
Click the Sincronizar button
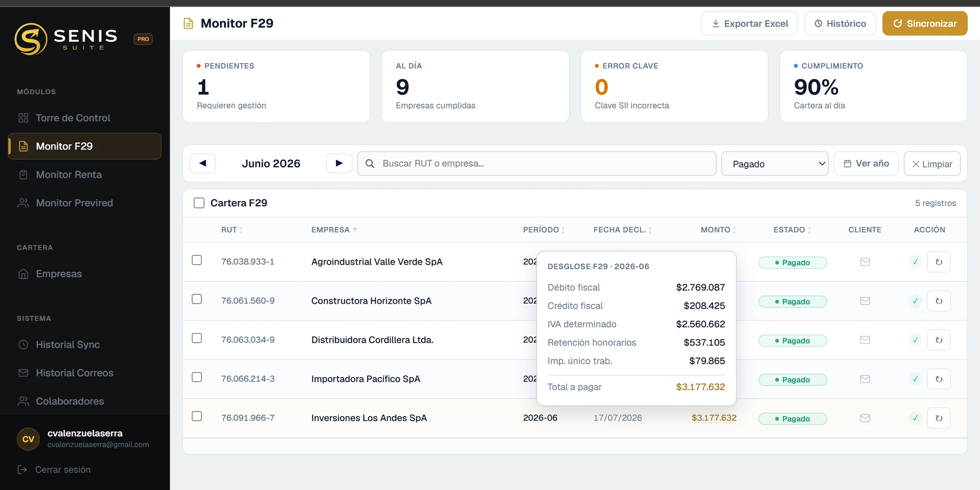pos(924,23)
